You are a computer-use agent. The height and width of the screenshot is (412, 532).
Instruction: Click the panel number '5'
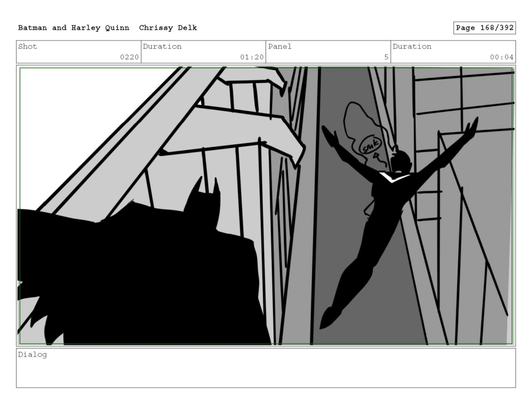386,57
